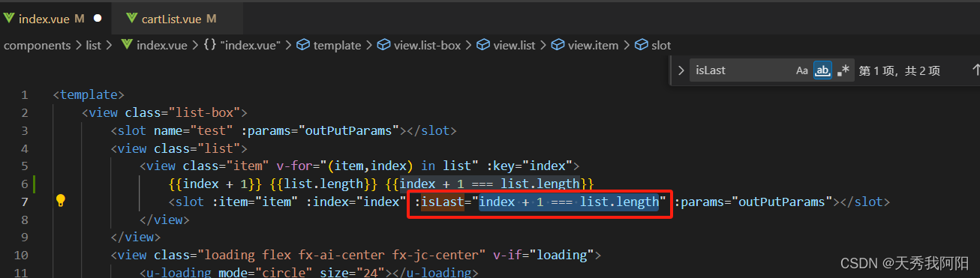The image size is (980, 278).
Task: Click the </view> closing tag on line 8
Action: coord(164,220)
